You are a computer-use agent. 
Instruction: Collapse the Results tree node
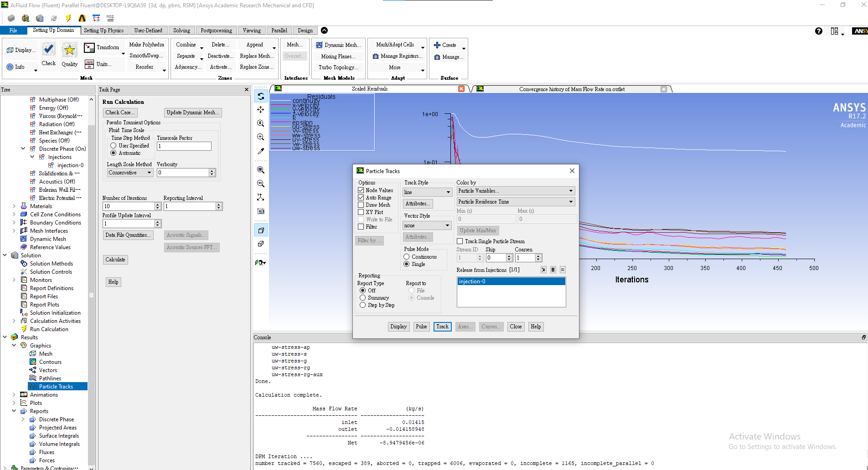5,337
